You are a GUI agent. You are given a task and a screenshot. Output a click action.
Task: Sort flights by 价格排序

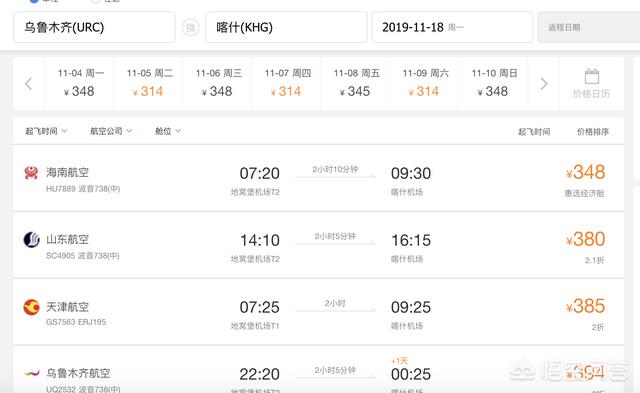(593, 132)
